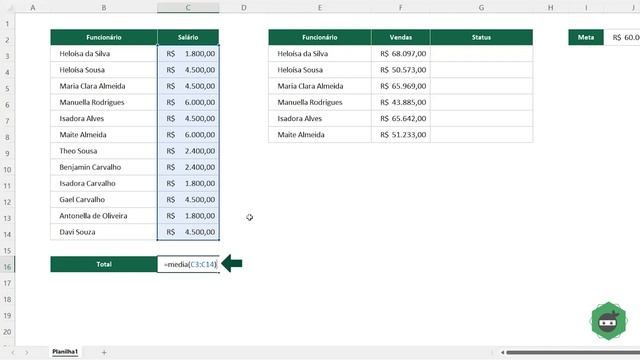Select the Theo Sousa cell
This screenshot has height=360, width=640.
(x=104, y=151)
